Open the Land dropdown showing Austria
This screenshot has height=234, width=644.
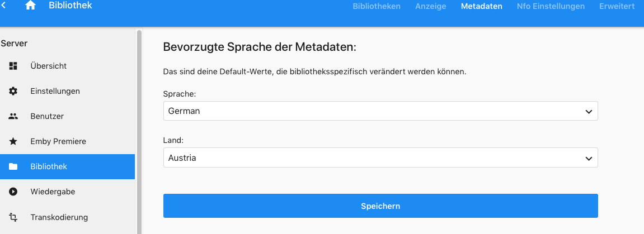coord(380,158)
